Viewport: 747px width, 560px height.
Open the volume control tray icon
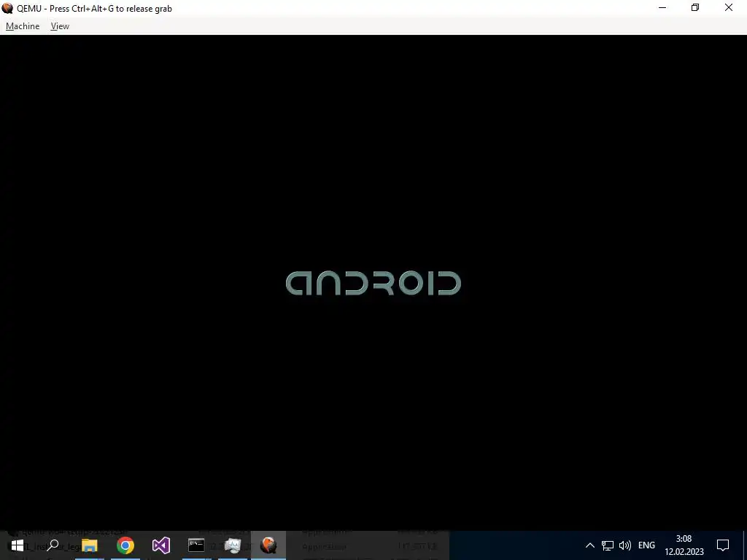(624, 545)
